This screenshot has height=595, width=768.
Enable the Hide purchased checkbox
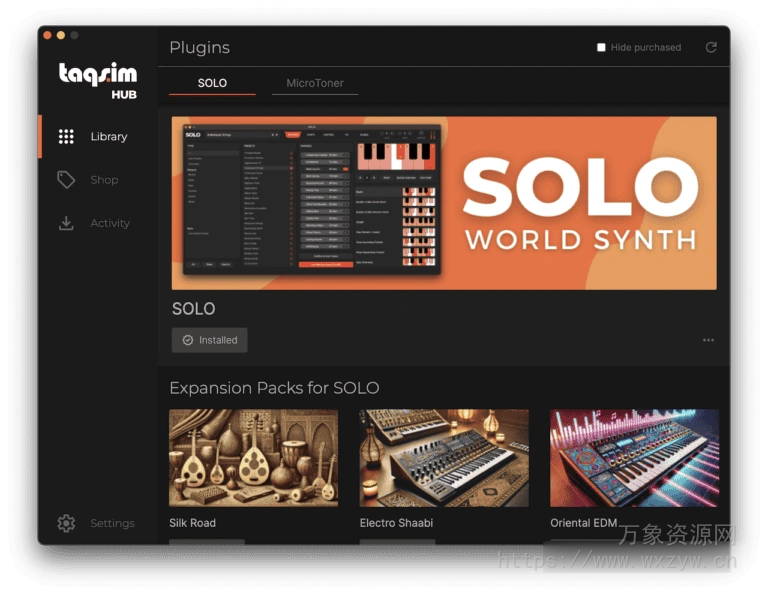click(601, 47)
